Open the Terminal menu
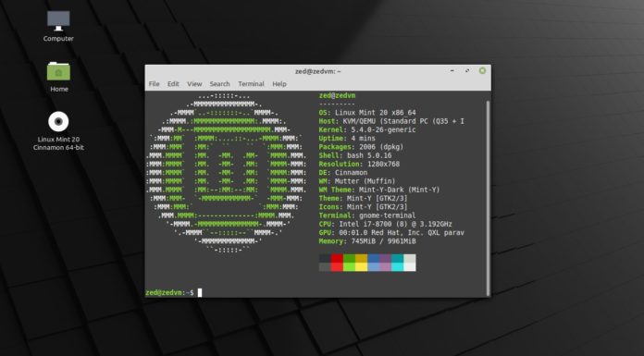Image resolution: width=644 pixels, height=356 pixels. (251, 84)
